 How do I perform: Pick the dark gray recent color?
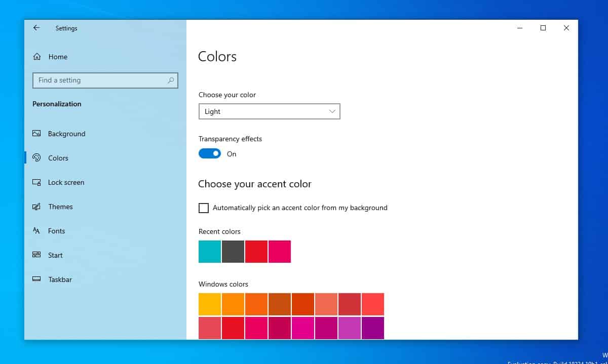[x=233, y=252]
